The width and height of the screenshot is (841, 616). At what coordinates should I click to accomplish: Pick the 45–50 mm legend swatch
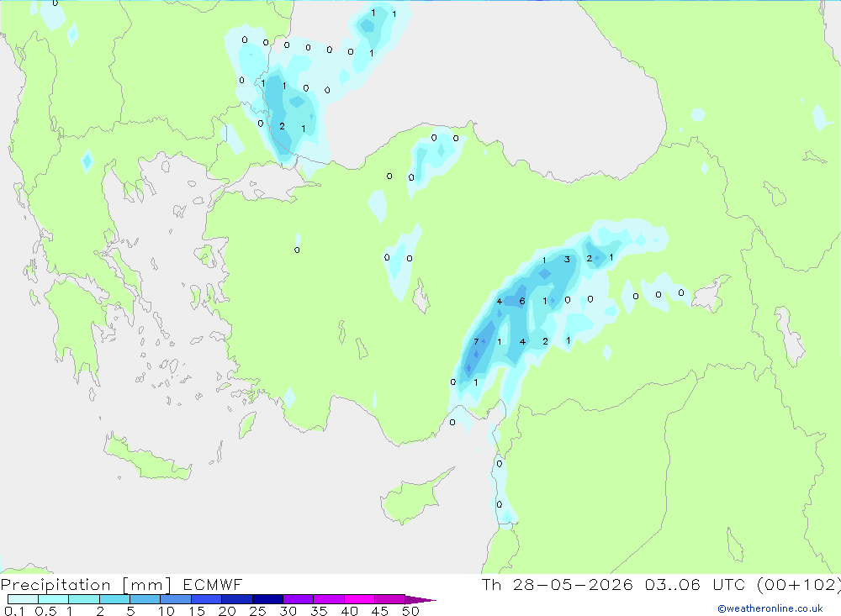point(390,599)
